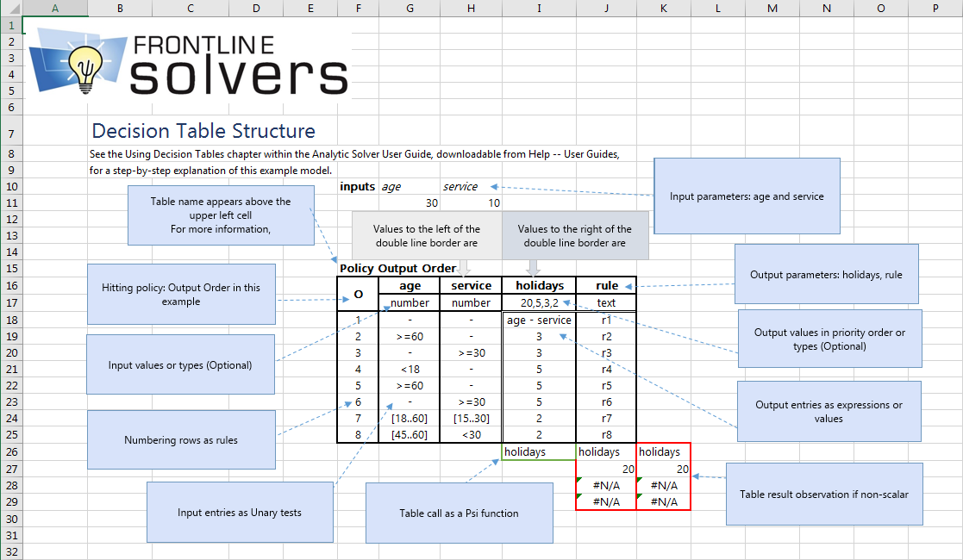Viewport: 963px width, 560px height.
Task: Select the rule cell containing r8
Action: point(606,435)
